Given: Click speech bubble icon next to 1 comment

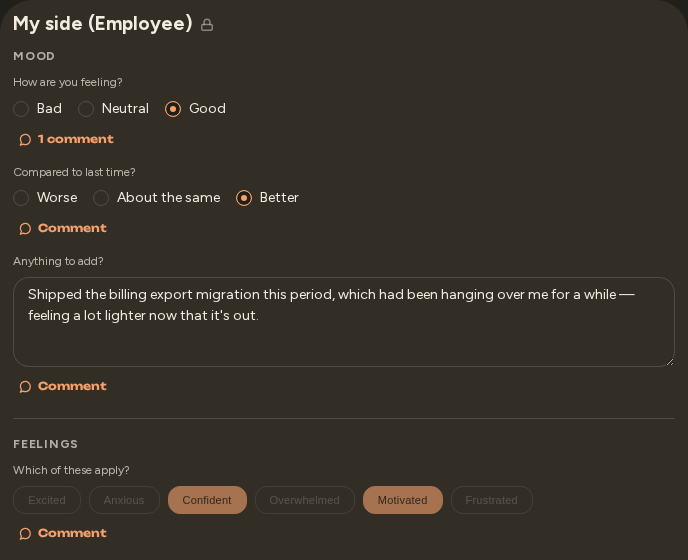Looking at the screenshot, I should click(x=25, y=140).
